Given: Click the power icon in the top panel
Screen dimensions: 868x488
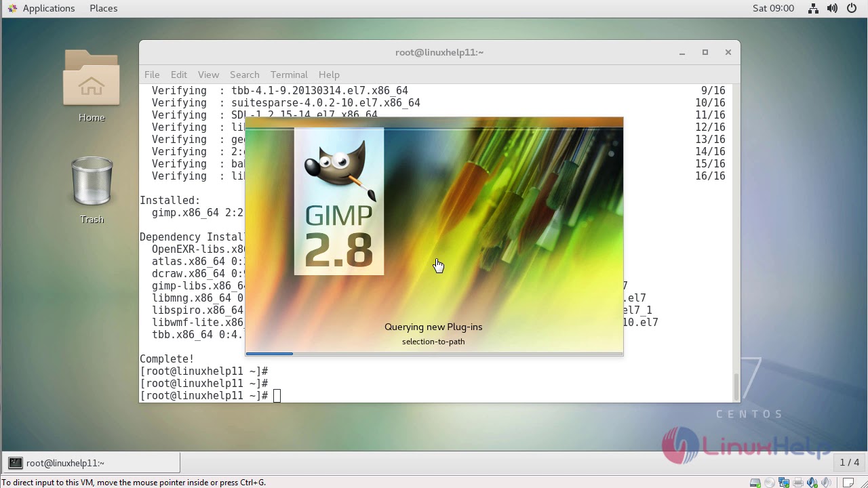Looking at the screenshot, I should pos(851,8).
